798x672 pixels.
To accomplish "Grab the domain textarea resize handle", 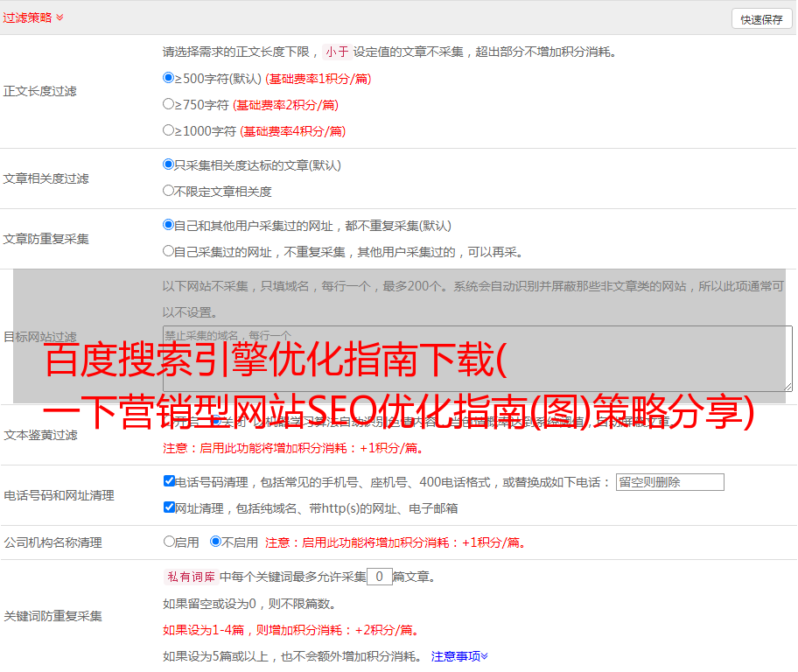I will [787, 387].
